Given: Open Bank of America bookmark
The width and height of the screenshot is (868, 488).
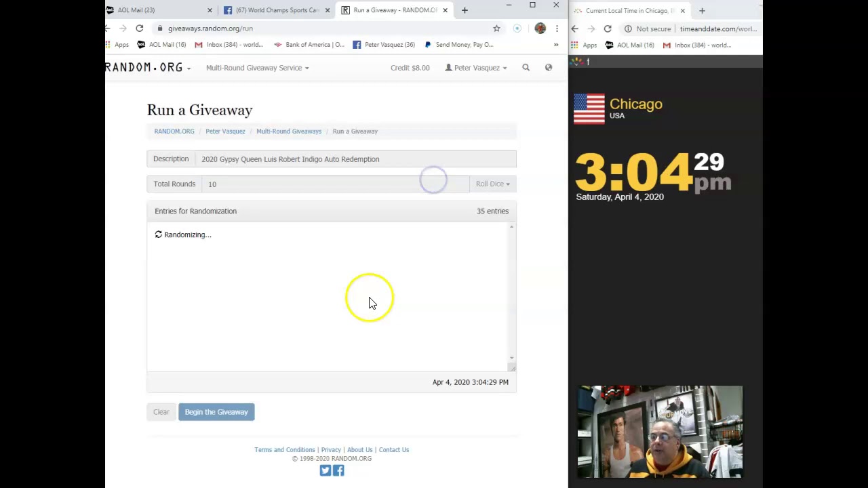Looking at the screenshot, I should [309, 45].
